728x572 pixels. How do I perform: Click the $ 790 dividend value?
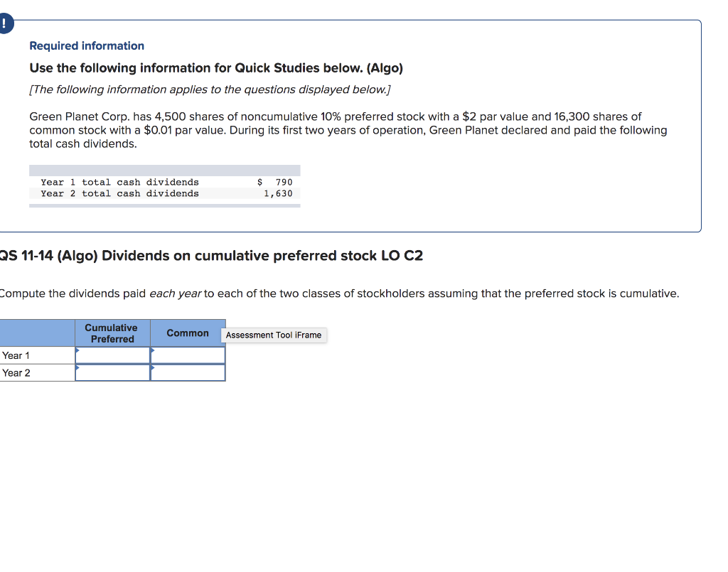click(275, 182)
